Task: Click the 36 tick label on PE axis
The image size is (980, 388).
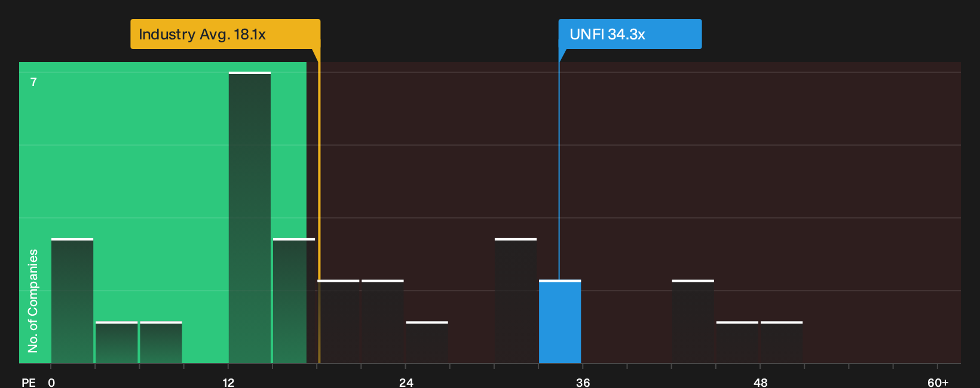Action: [583, 383]
